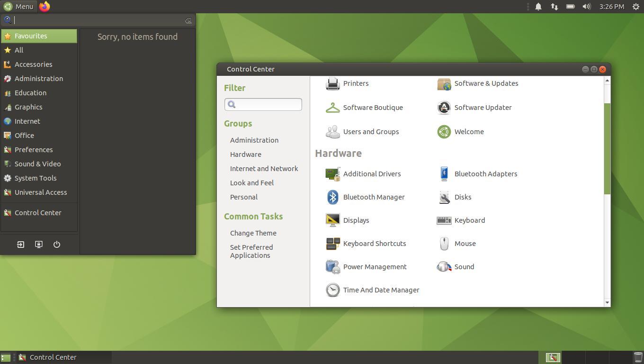Open the Sound settings
The height and width of the screenshot is (364, 644).
point(464,266)
